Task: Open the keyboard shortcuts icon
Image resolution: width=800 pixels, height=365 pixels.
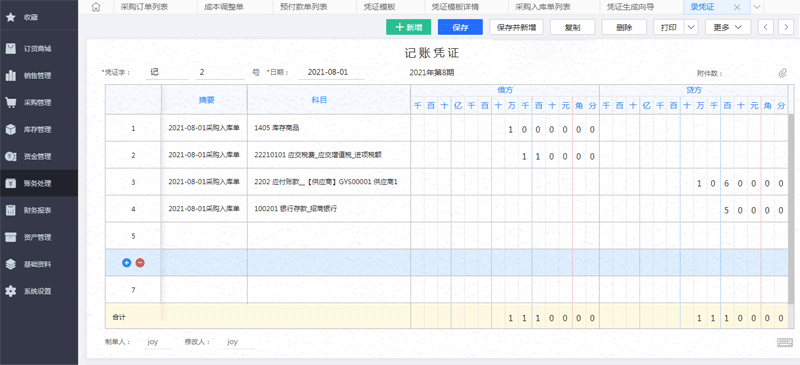Action: [x=785, y=343]
